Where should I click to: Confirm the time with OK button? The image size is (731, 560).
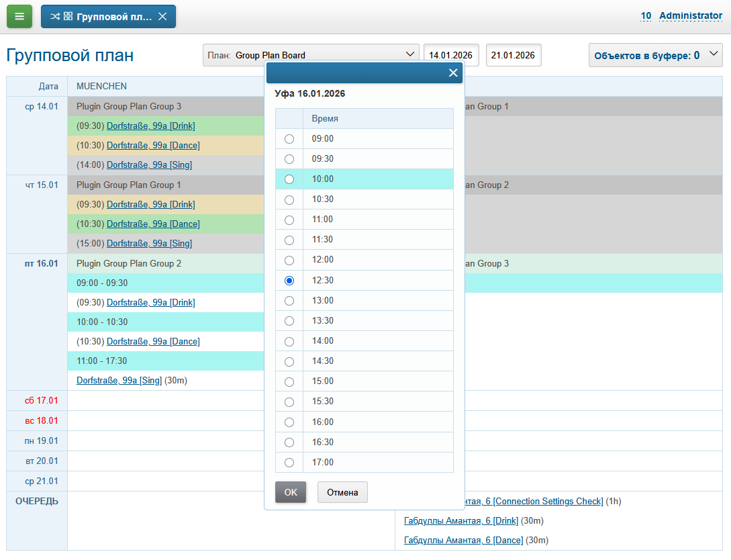[x=291, y=492]
